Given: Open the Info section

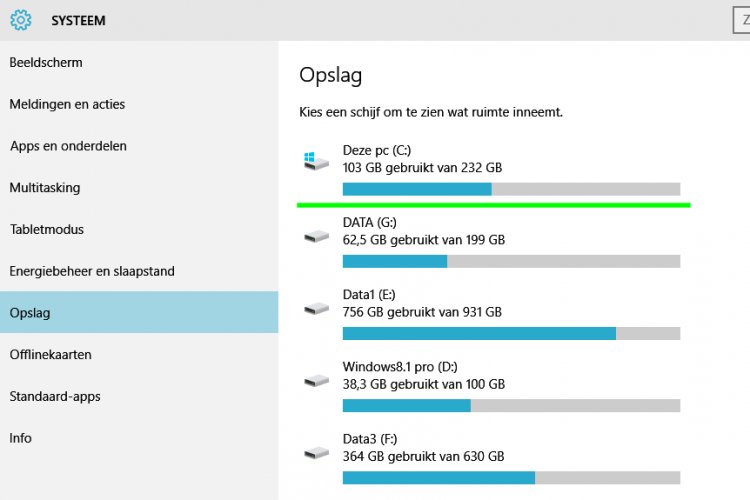Looking at the screenshot, I should [x=20, y=438].
